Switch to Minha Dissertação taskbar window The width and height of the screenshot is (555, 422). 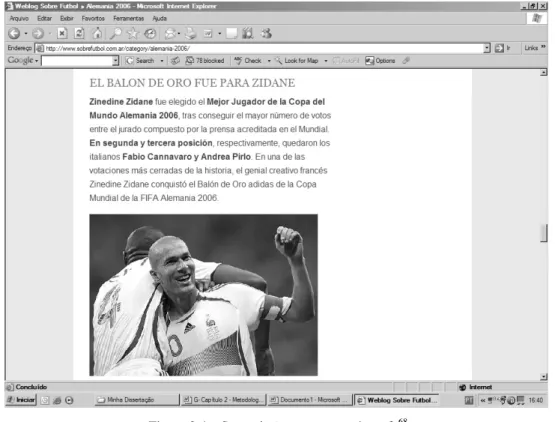[137, 400]
